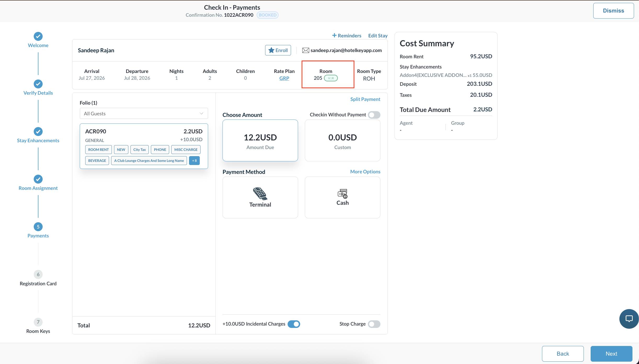Screen dimensions: 639x364
Task: Select the Cash payment icon
Action: point(343,194)
